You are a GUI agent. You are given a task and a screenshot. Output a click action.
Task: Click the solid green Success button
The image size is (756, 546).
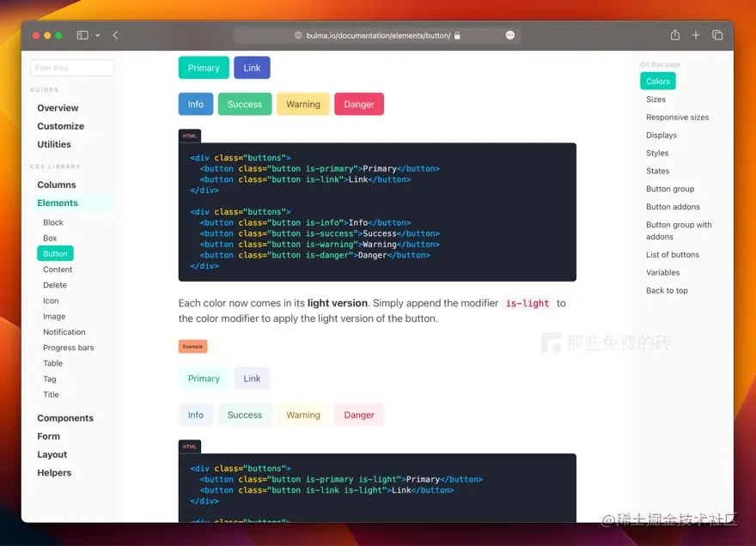(245, 104)
